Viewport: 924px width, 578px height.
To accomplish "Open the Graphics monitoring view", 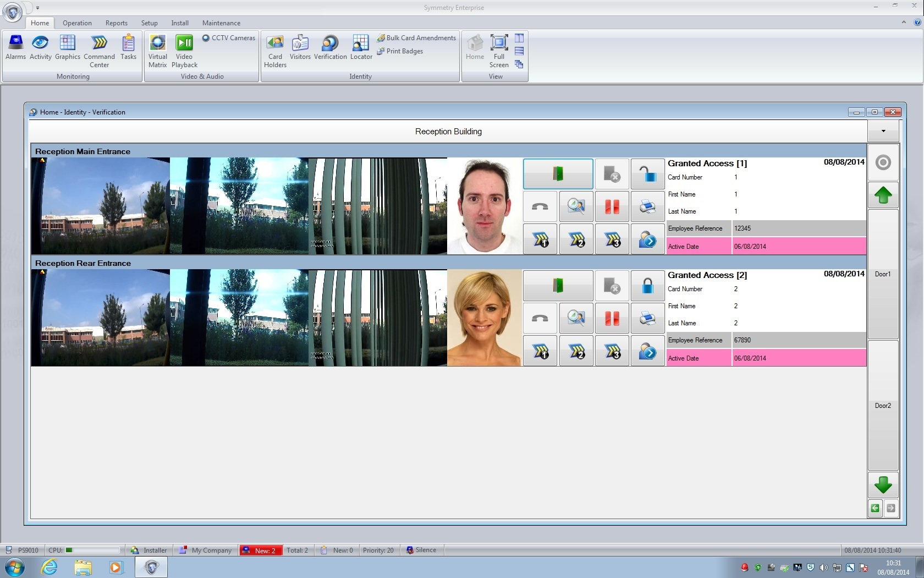I will pyautogui.click(x=68, y=50).
